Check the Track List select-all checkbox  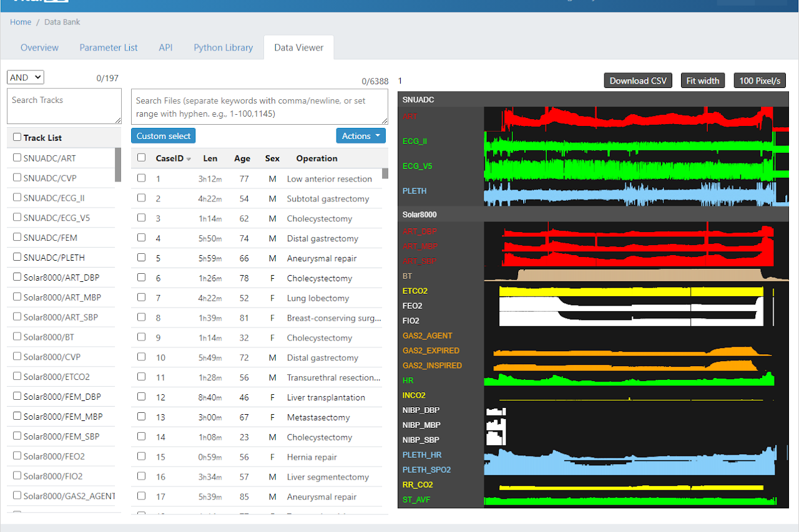17,137
